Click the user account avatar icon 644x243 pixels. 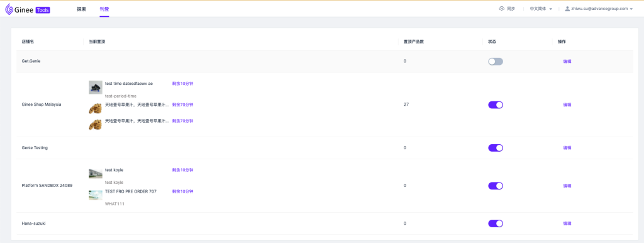pyautogui.click(x=567, y=9)
